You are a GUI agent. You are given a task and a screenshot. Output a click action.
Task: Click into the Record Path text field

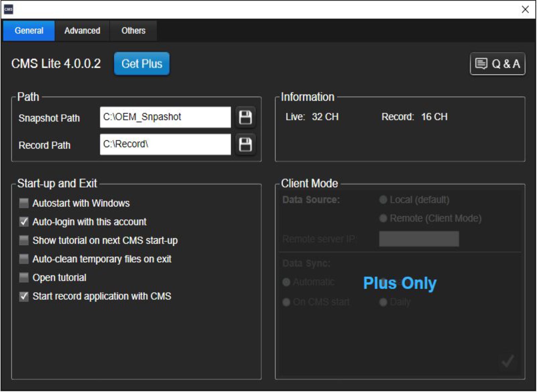tap(165, 144)
